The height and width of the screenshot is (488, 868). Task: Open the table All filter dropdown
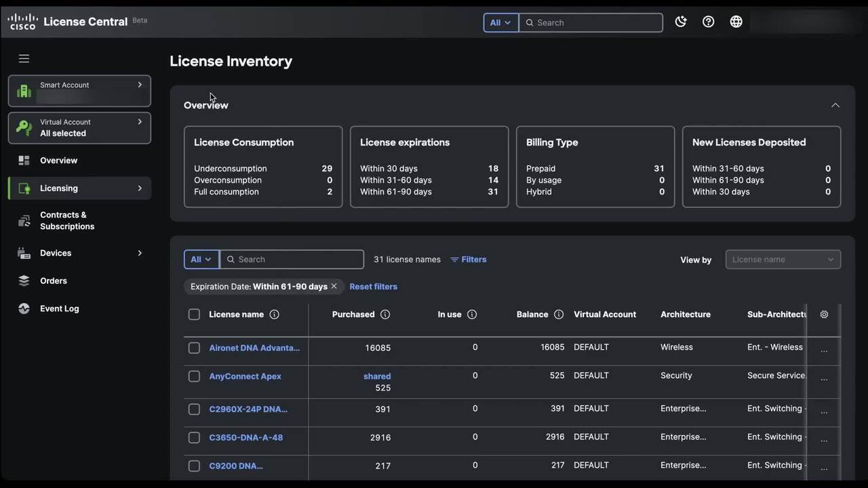(x=201, y=260)
